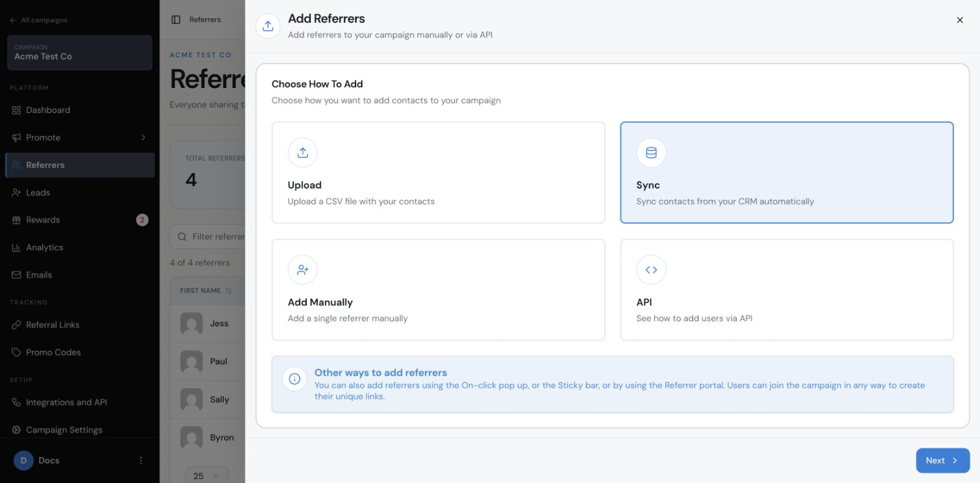The height and width of the screenshot is (483, 980).
Task: Click the Dashboard grid icon
Action: click(x=16, y=110)
